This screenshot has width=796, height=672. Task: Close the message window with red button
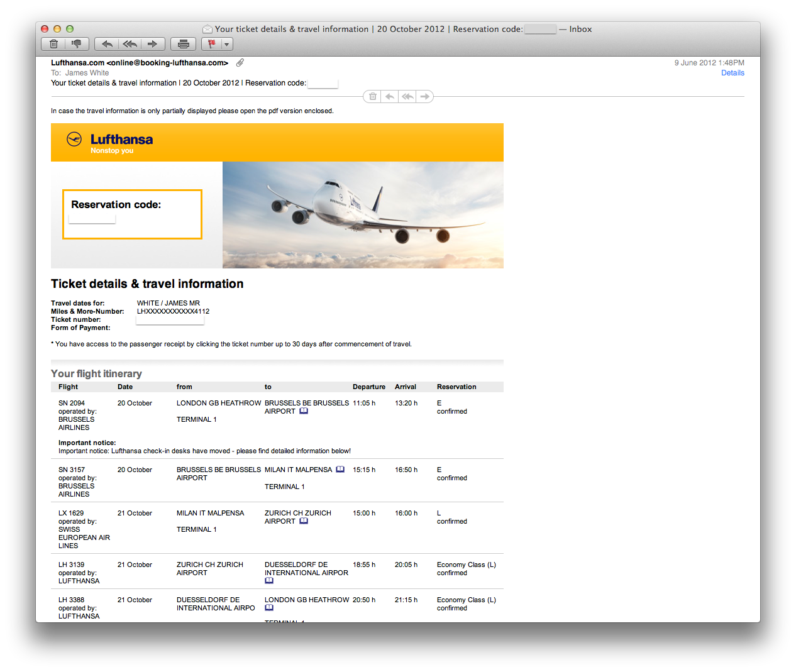click(45, 29)
